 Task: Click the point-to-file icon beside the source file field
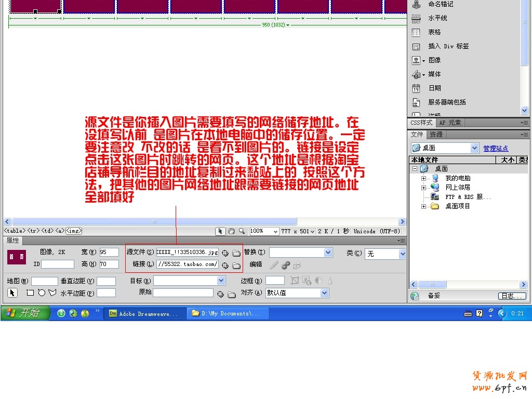tap(225, 253)
